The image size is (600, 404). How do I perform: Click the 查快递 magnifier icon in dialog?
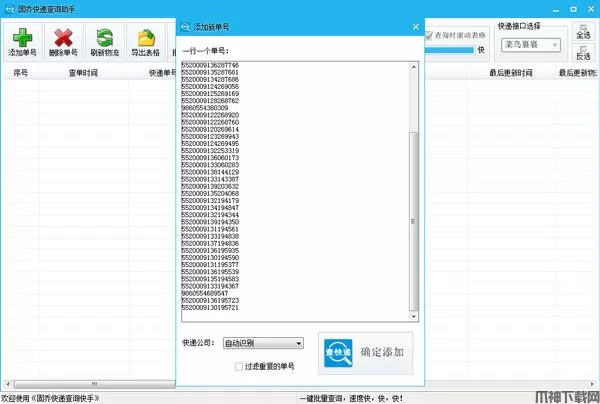338,353
